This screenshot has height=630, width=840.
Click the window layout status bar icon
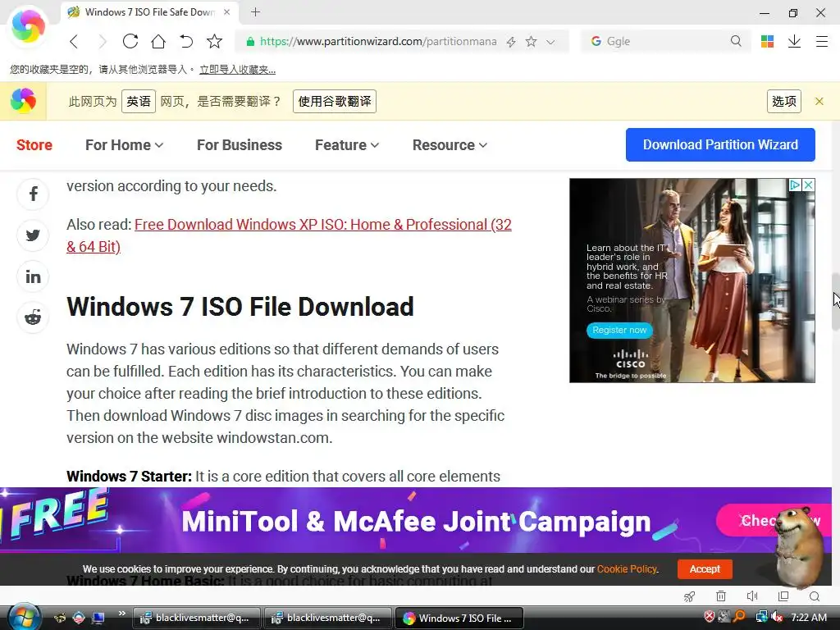[x=783, y=596]
